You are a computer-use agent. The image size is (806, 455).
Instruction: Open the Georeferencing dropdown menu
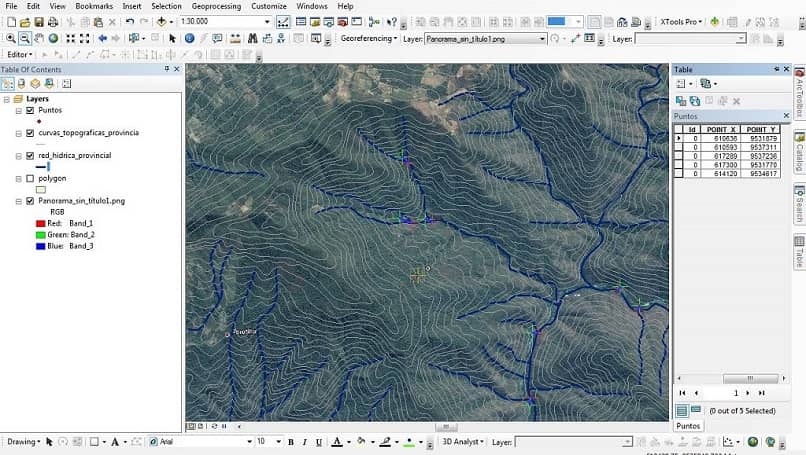369,39
